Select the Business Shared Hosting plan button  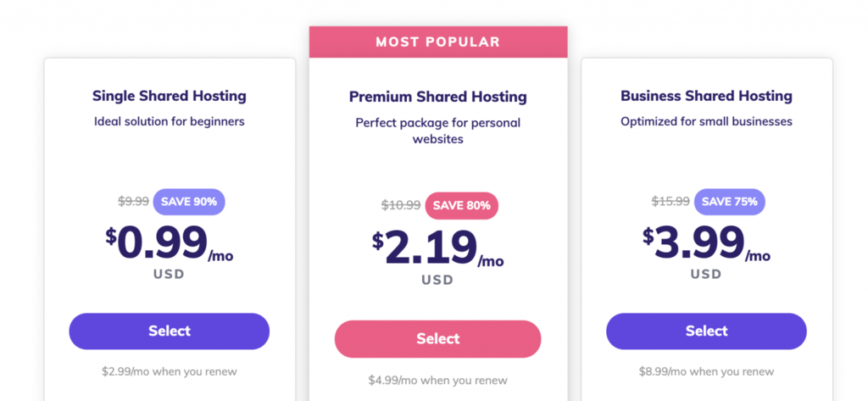706,331
